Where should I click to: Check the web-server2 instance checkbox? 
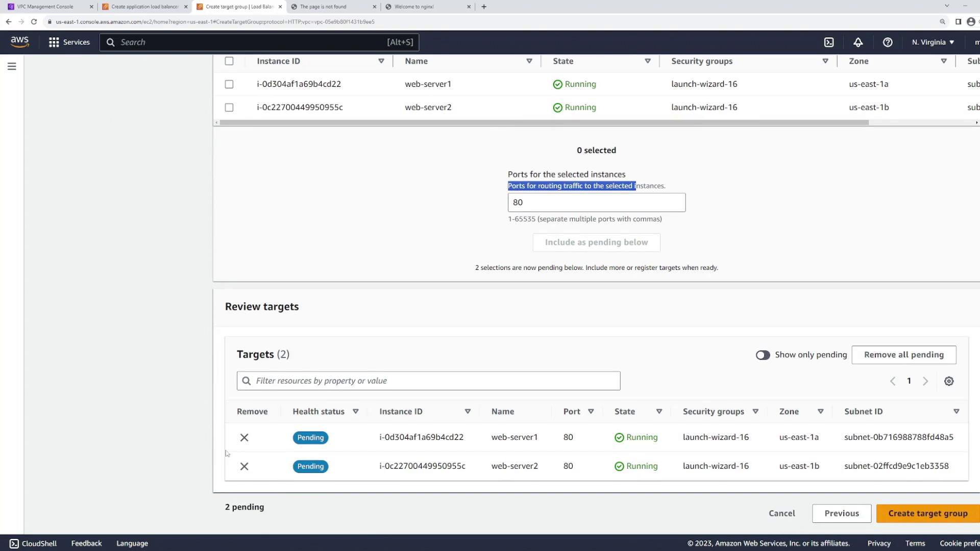229,108
